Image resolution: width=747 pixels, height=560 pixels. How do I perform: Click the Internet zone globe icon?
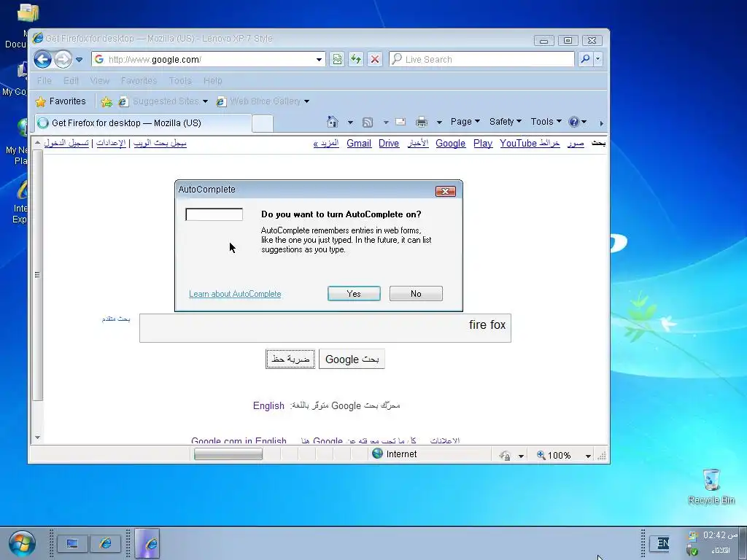(377, 454)
